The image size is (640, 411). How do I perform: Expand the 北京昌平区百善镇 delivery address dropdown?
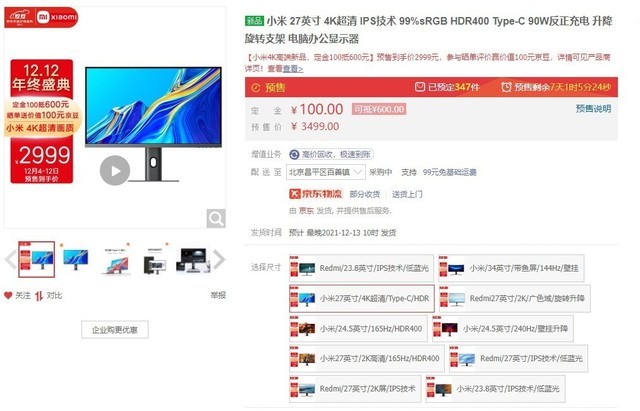(x=325, y=172)
